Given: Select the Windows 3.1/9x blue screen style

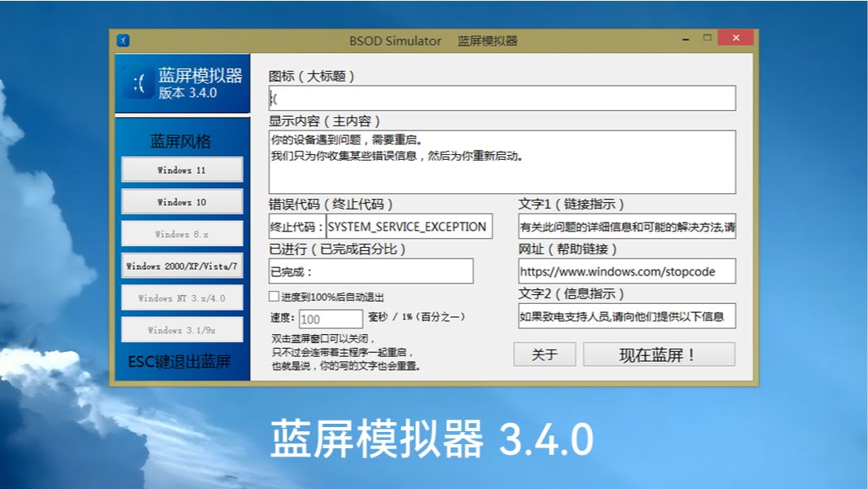Looking at the screenshot, I should 182,328.
